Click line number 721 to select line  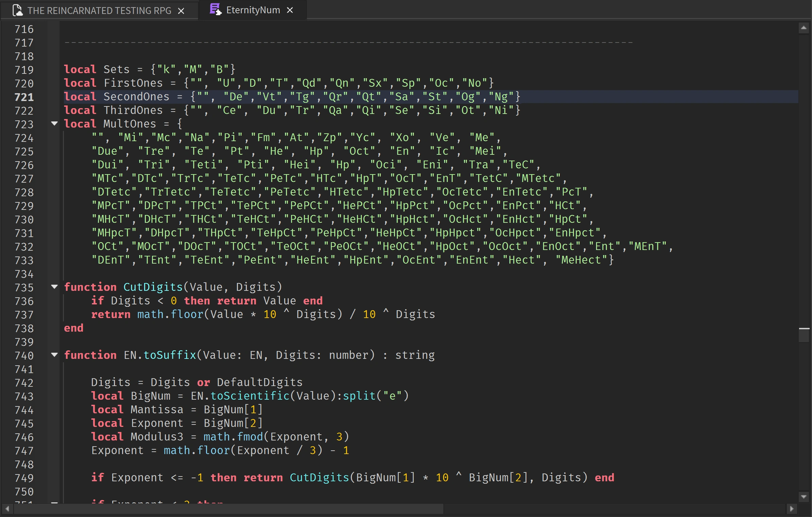click(x=24, y=97)
